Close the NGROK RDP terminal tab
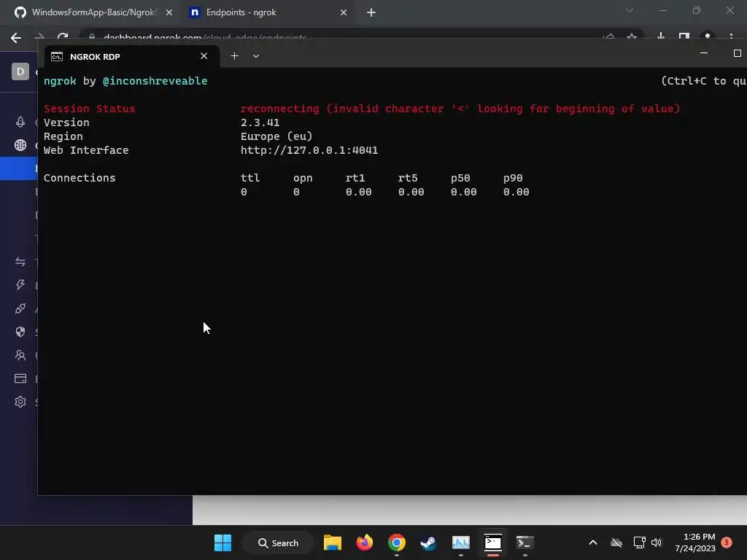747x560 pixels. click(204, 56)
